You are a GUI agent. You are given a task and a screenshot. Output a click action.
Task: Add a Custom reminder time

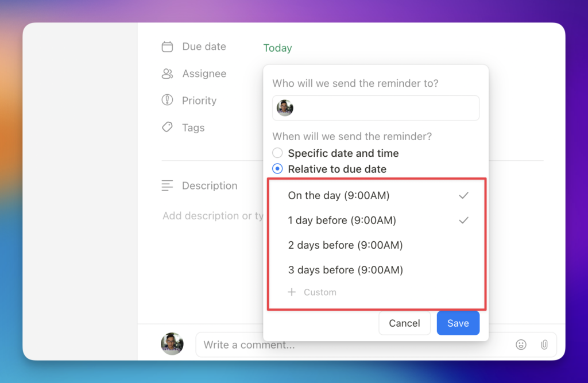(x=312, y=292)
